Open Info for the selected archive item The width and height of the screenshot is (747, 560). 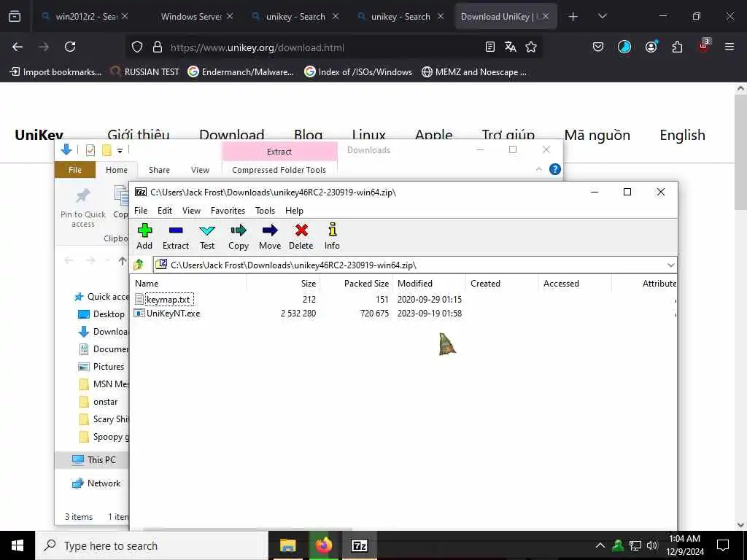pyautogui.click(x=332, y=237)
